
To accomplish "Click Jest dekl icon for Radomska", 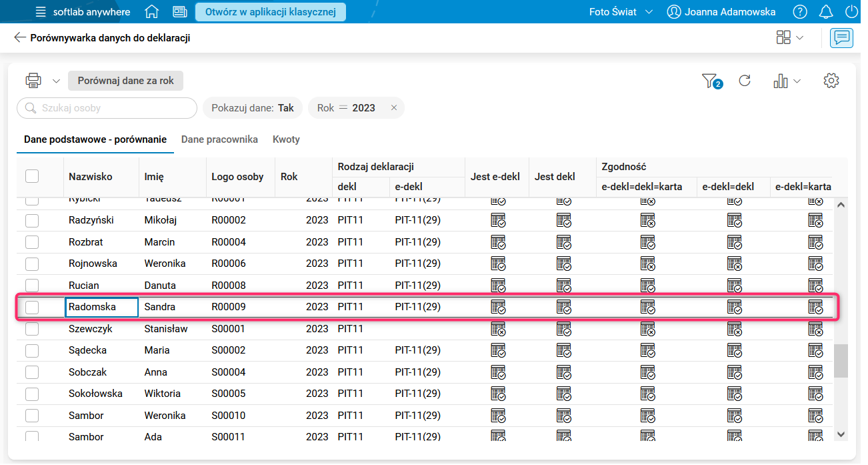I will coord(564,307).
